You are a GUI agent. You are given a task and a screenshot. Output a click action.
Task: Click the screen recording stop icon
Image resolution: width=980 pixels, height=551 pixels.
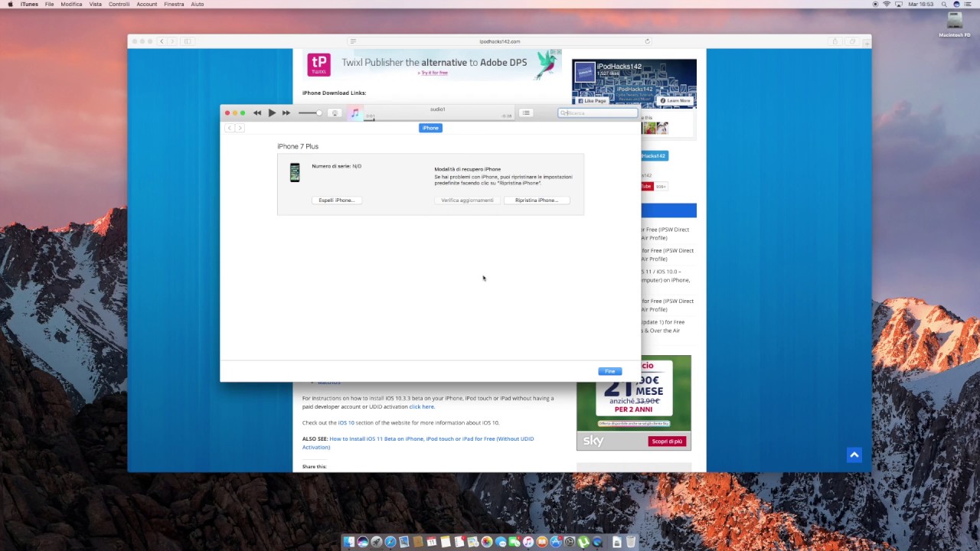(875, 4)
